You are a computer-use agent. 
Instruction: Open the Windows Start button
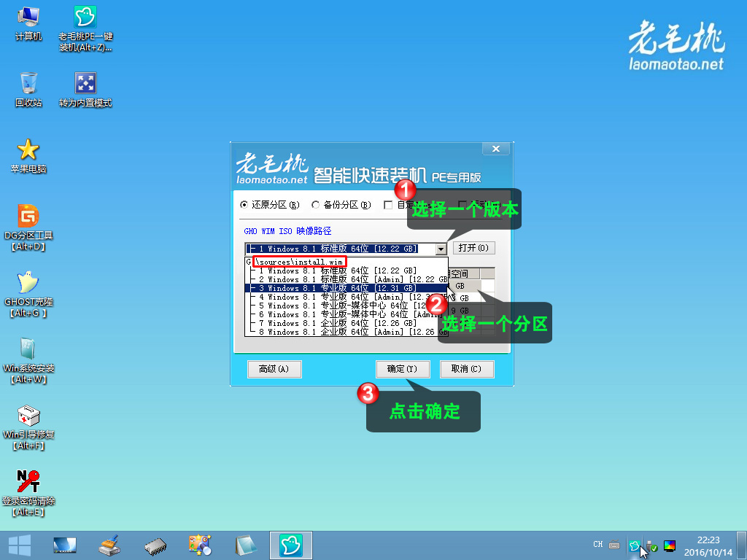[20, 545]
